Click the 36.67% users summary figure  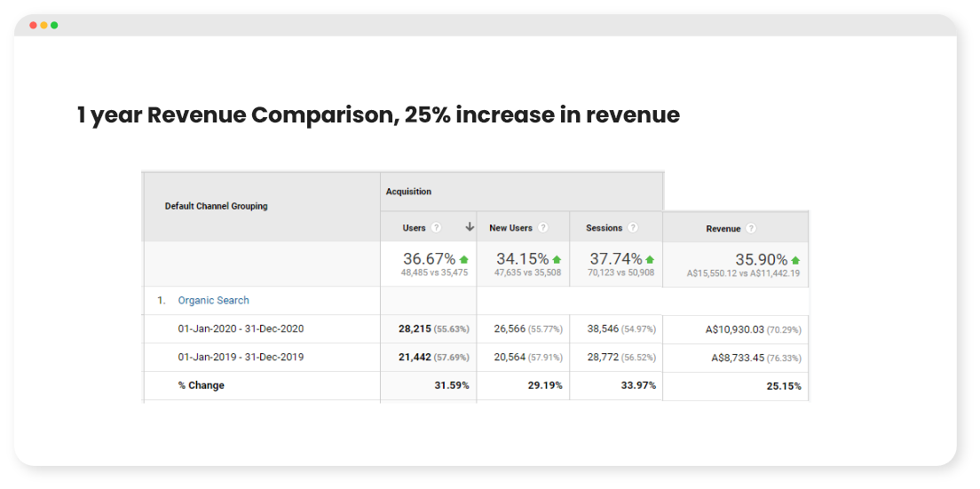click(x=430, y=258)
